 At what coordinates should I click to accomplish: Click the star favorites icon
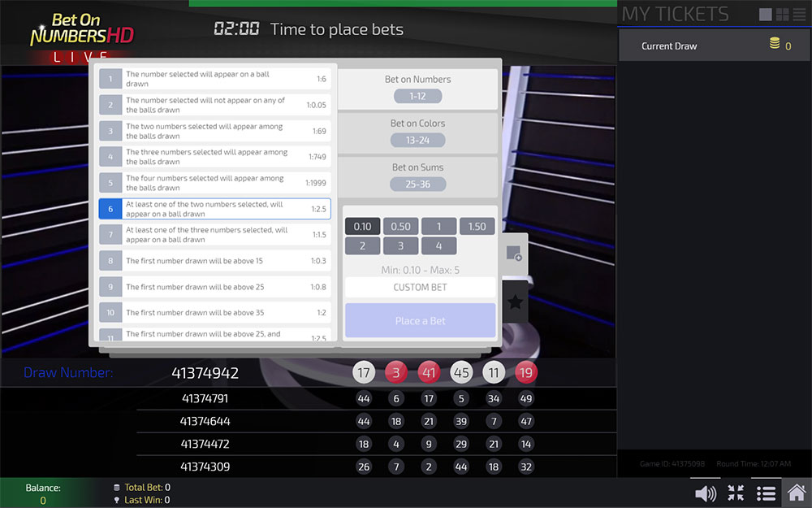pos(515,302)
